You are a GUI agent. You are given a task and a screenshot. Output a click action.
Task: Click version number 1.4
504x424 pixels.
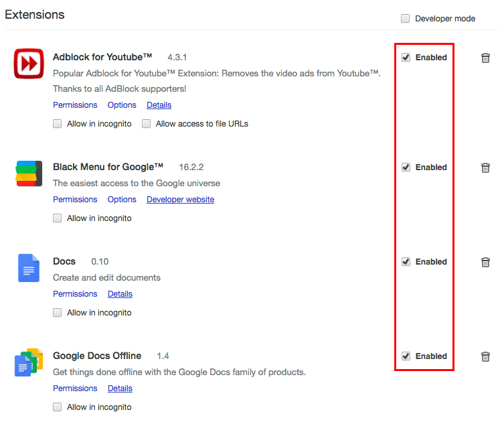(x=163, y=356)
